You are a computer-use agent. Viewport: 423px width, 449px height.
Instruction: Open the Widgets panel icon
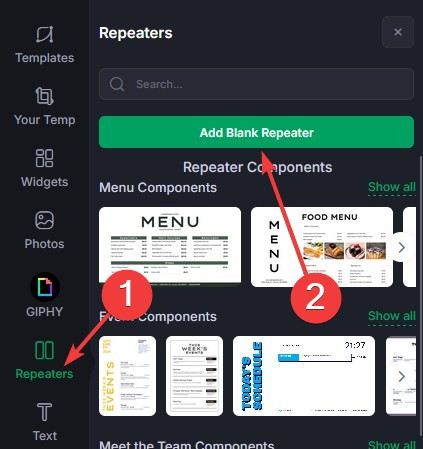pos(45,158)
